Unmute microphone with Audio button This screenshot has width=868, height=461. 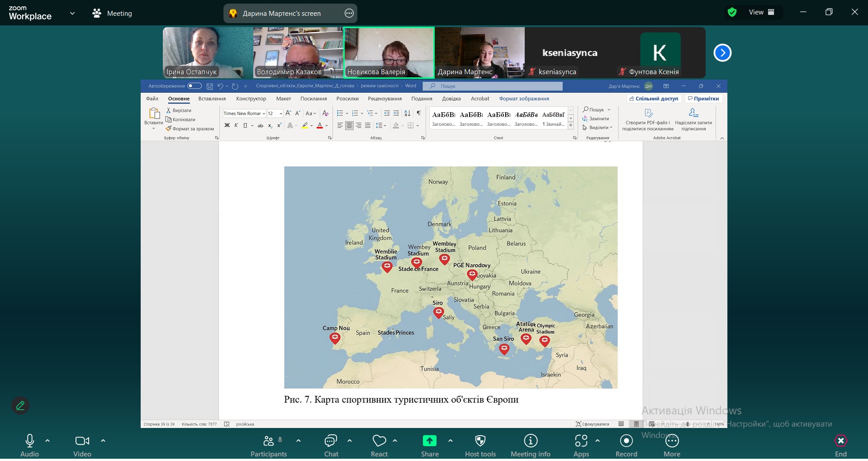30,441
